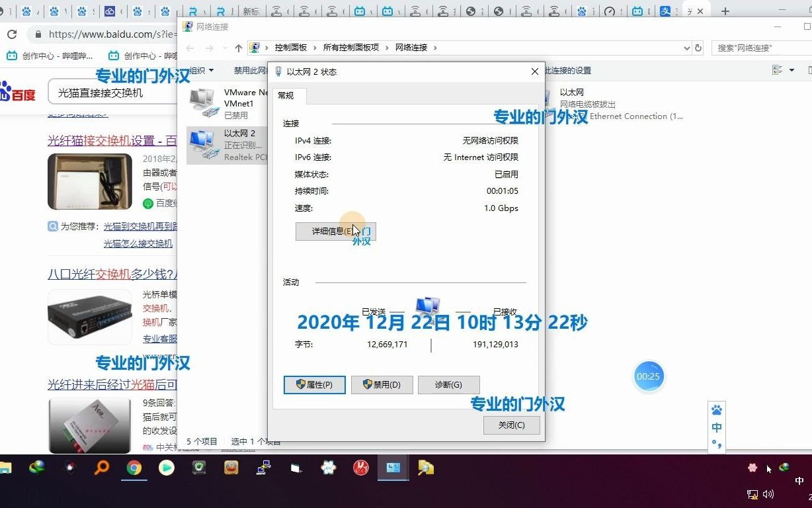Expand the address bar history dropdown
Image resolution: width=812 pixels, height=508 pixels.
688,48
